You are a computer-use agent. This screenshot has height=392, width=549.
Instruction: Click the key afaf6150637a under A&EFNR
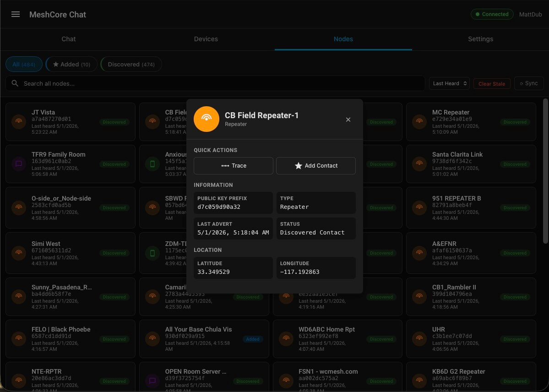point(452,250)
